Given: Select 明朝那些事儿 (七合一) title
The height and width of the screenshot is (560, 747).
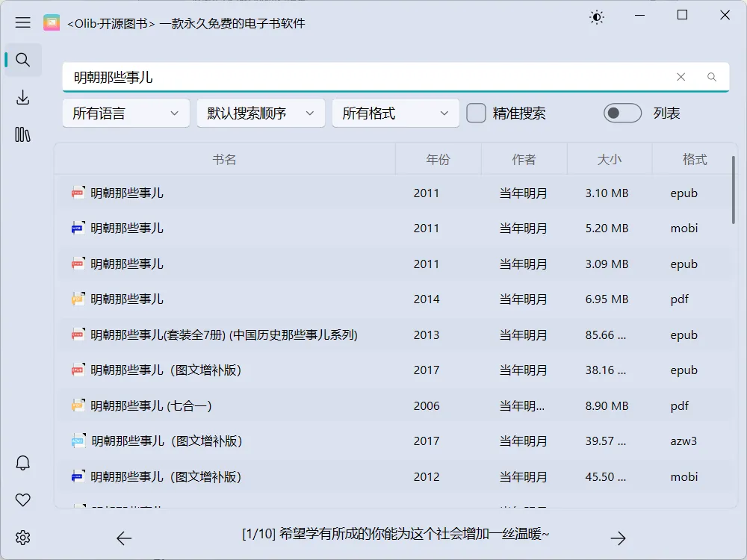Looking at the screenshot, I should click(x=151, y=405).
